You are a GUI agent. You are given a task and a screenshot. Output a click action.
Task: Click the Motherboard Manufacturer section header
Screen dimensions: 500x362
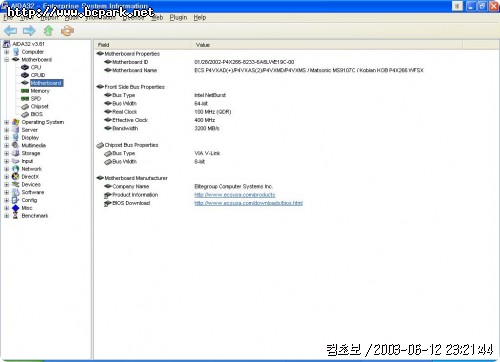pyautogui.click(x=136, y=178)
